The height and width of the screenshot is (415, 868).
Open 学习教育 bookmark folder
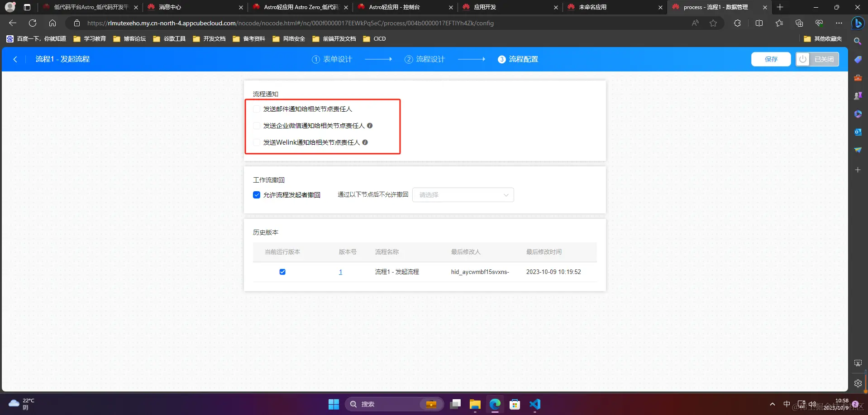click(90, 39)
